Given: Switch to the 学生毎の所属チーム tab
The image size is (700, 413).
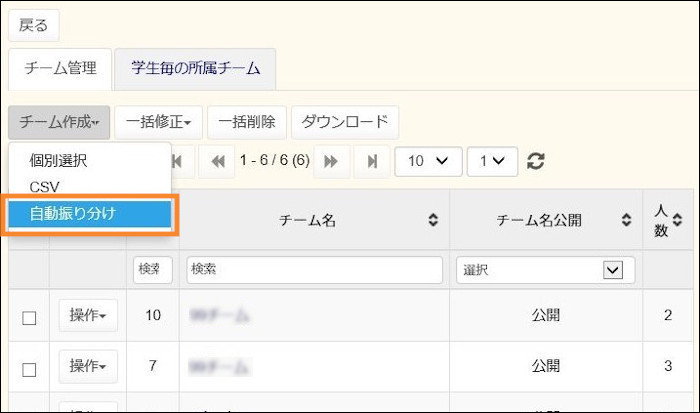Looking at the screenshot, I should 195,69.
